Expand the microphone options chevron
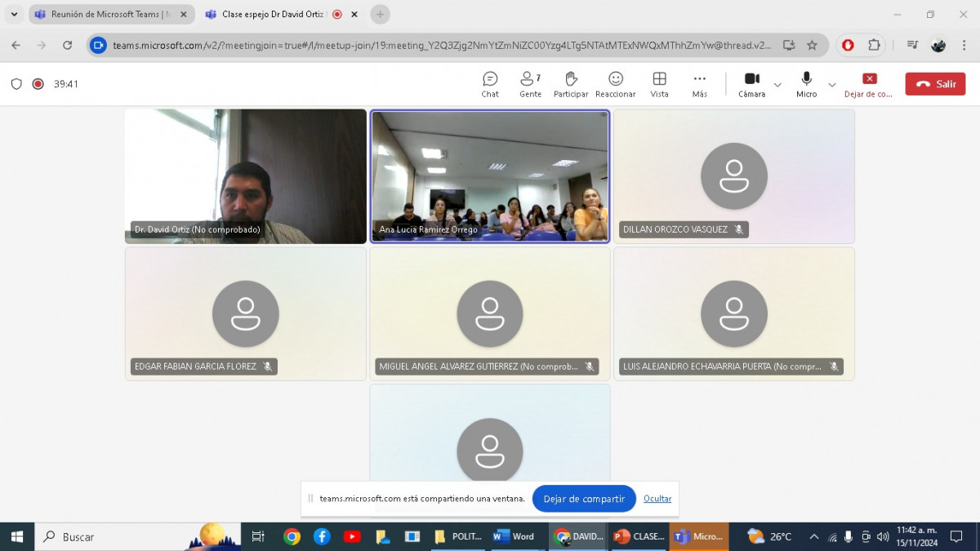Image resolution: width=980 pixels, height=551 pixels. 832,84
